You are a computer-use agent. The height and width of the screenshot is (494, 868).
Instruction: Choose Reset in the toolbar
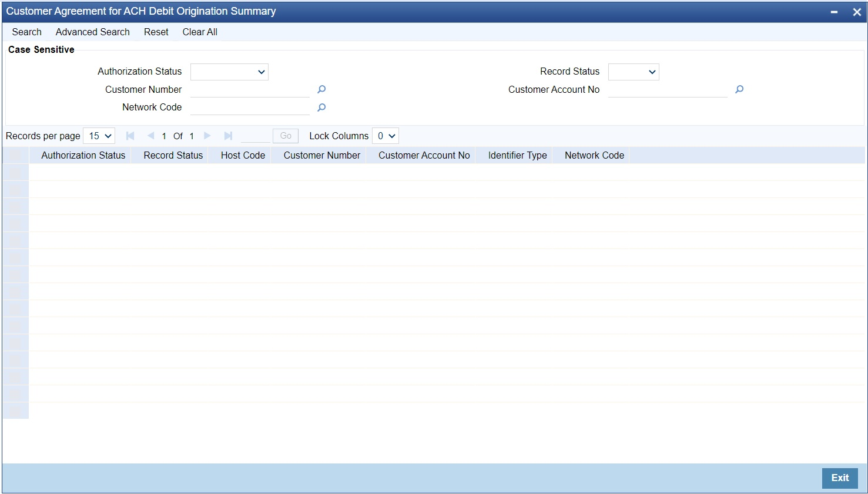[156, 32]
